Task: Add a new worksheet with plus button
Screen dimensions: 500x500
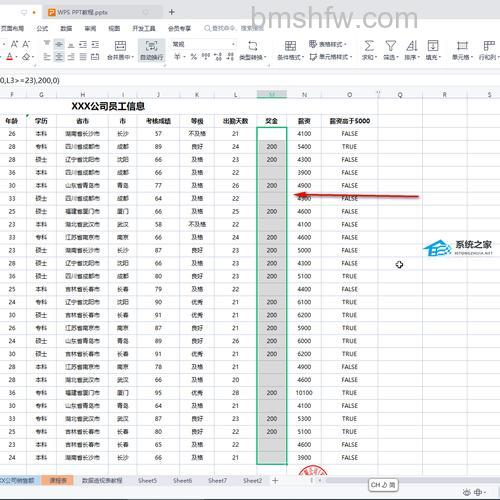Action: point(275,480)
